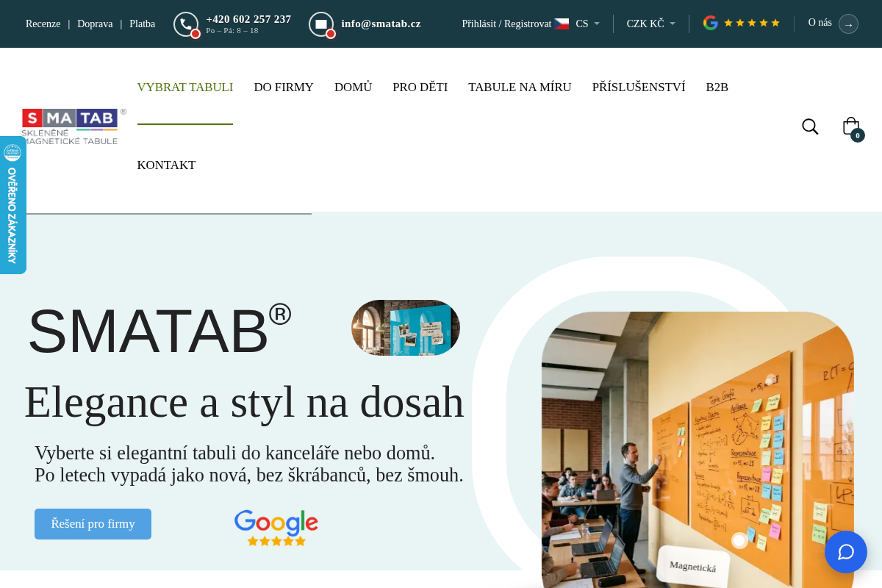Click the arrow next to O nás
This screenshot has width=882, height=588.
[x=848, y=24]
